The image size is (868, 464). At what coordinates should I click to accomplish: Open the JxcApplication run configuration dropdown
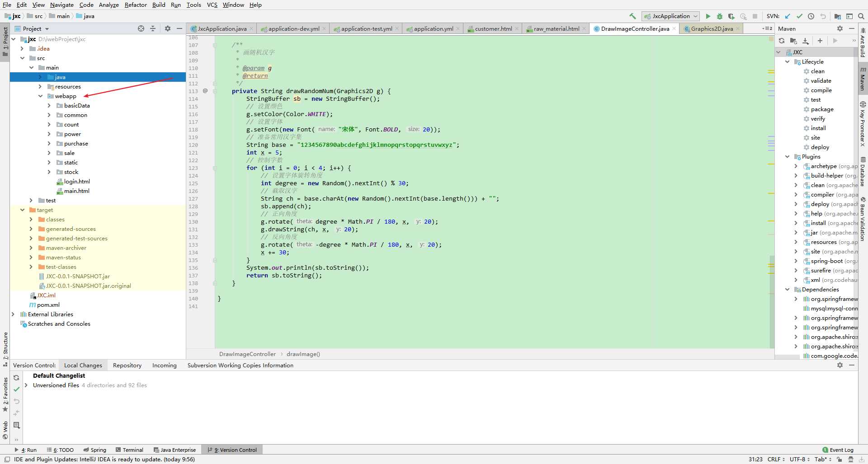tap(671, 16)
